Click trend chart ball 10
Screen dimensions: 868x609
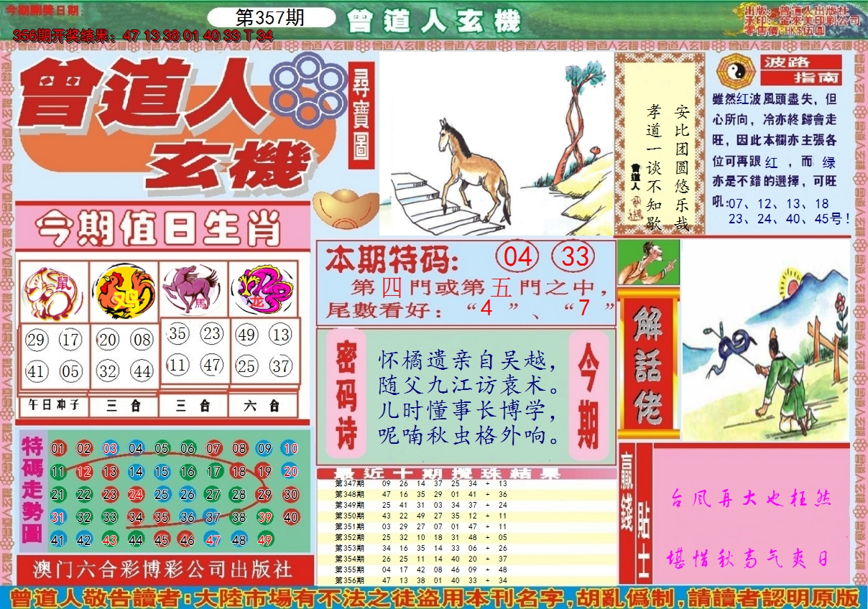tap(290, 449)
